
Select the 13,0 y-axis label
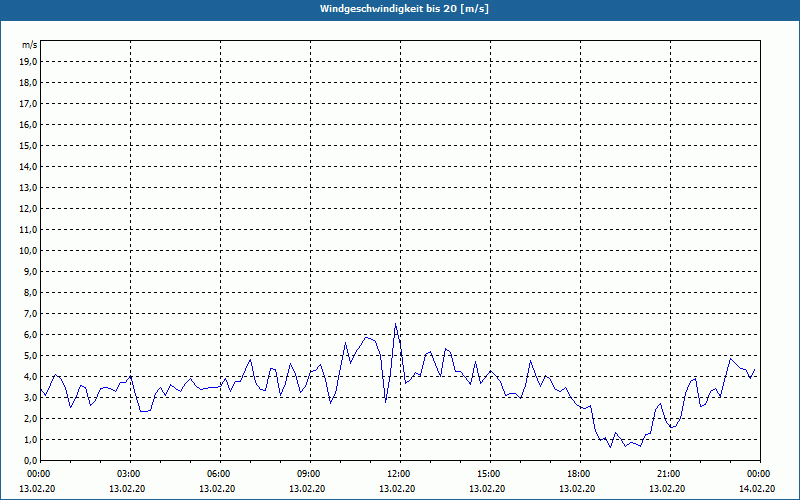click(x=28, y=188)
